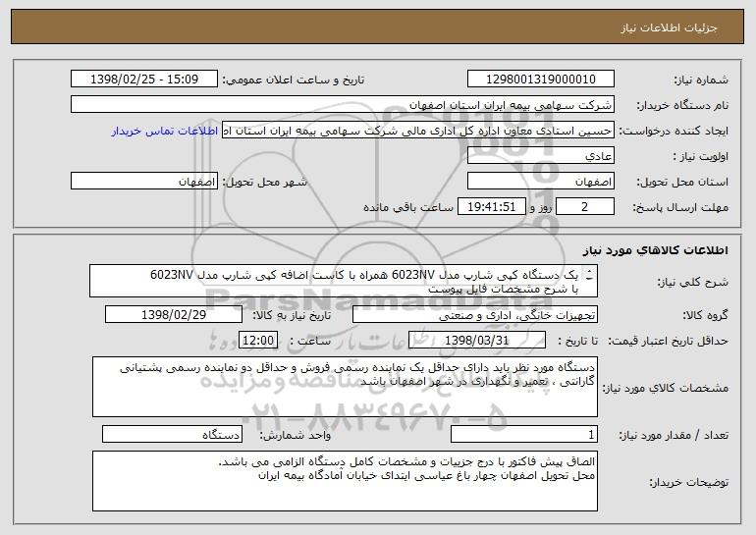Click the label مهلت ارسال پاسخ
Viewport: 756px width, 535px height.
[x=679, y=208]
